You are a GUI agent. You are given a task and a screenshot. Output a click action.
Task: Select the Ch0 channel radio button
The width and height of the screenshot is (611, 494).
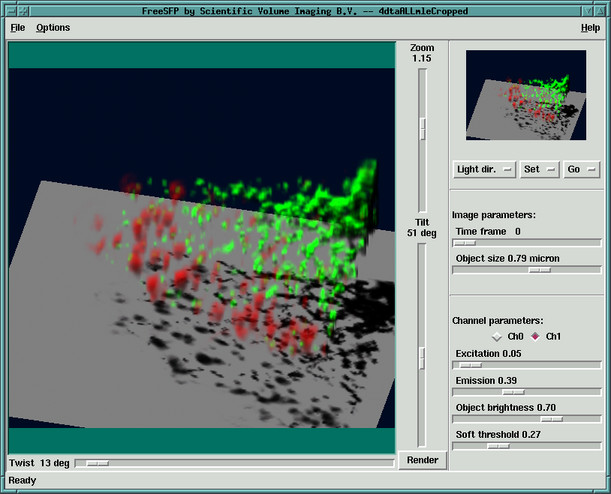[x=497, y=337]
